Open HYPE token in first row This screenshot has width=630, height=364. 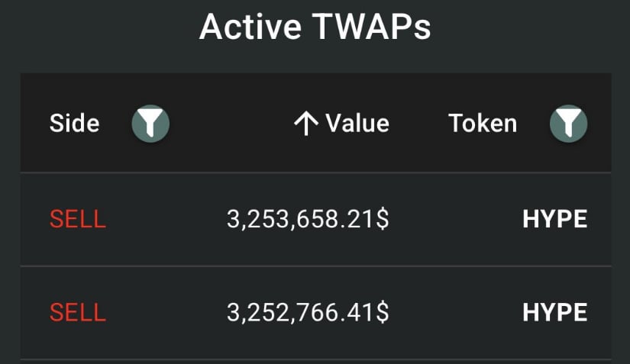pos(555,219)
